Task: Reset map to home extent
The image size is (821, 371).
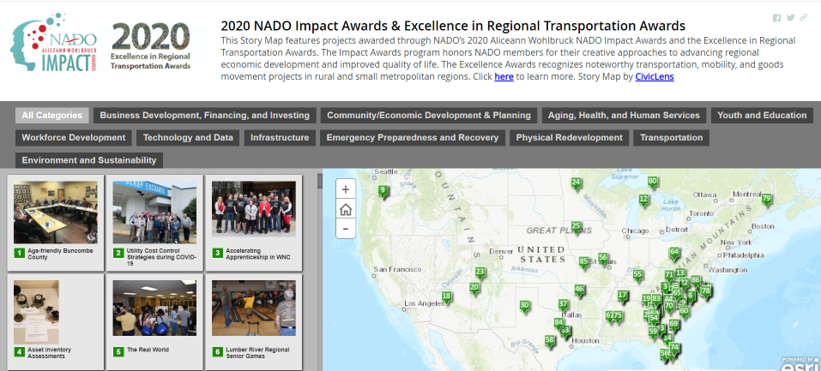Action: (x=345, y=209)
